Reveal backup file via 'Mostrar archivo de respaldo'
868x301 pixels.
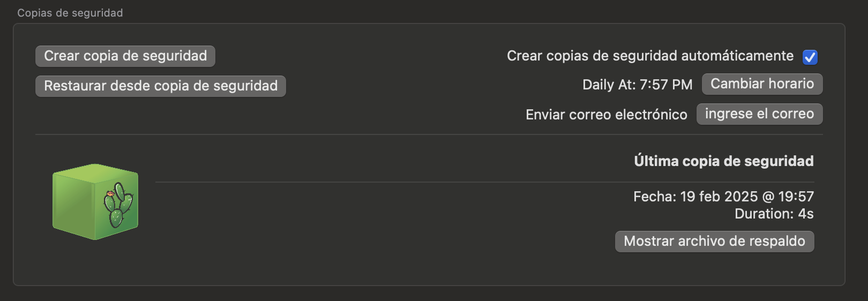[714, 242]
